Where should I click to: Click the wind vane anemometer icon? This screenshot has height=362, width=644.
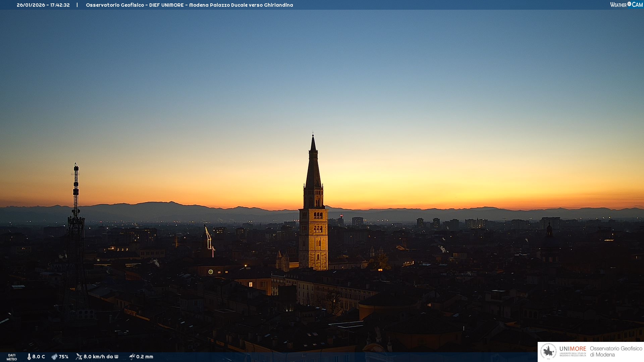click(x=79, y=357)
